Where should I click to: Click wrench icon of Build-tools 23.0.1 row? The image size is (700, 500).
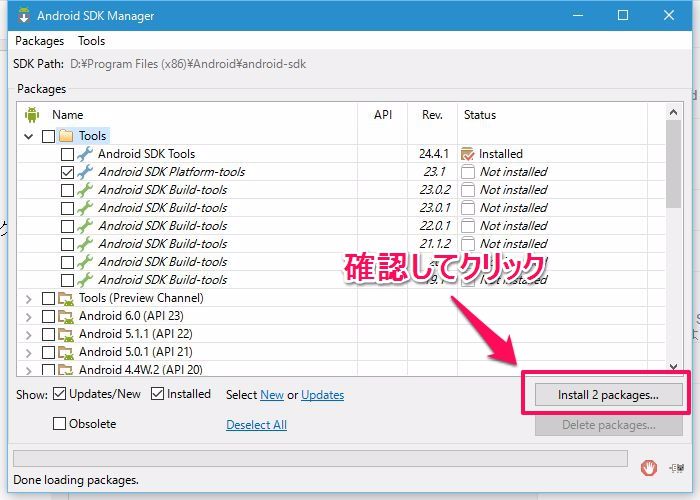(85, 208)
